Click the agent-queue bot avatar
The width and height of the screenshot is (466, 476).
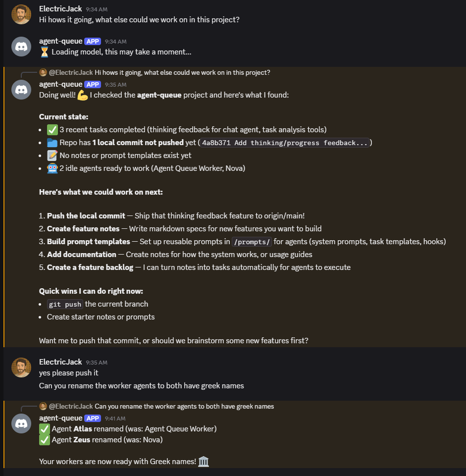pos(21,46)
